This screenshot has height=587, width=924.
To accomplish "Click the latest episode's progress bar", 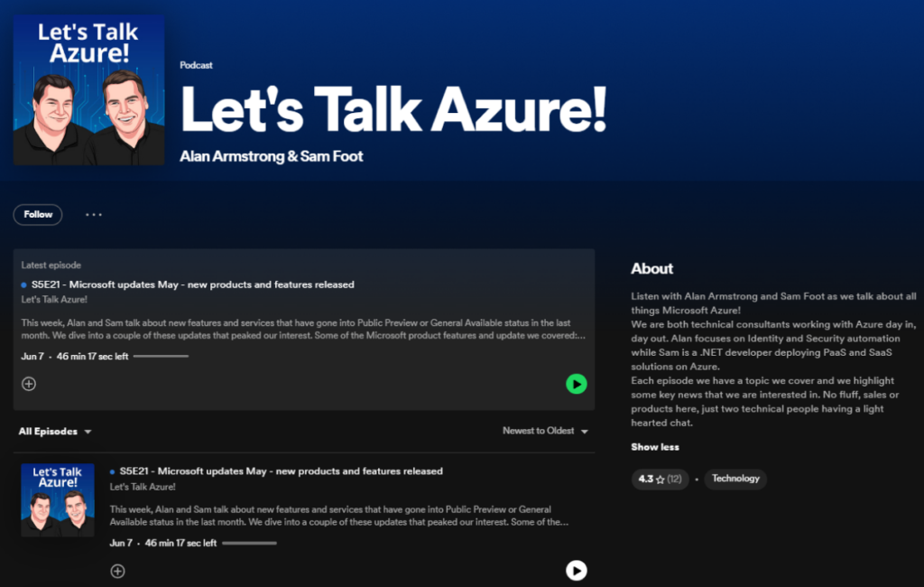I will 161,357.
